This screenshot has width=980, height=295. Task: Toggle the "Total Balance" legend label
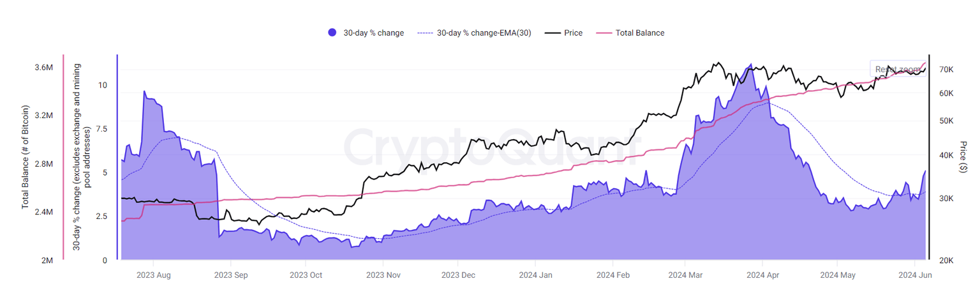640,33
